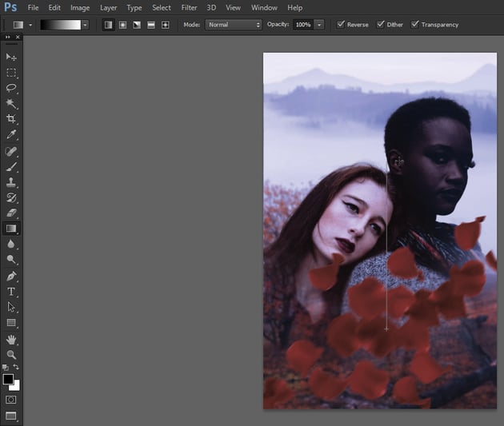504x426 pixels.
Task: Select the Move tool
Action: point(11,57)
